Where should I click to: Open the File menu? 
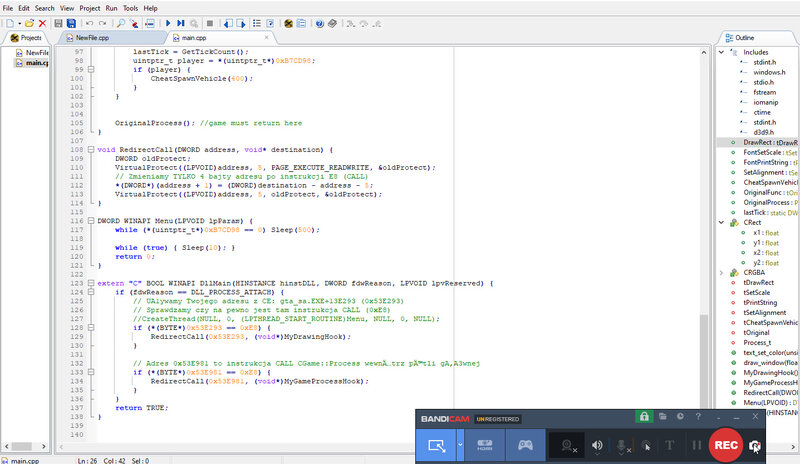click(x=8, y=8)
